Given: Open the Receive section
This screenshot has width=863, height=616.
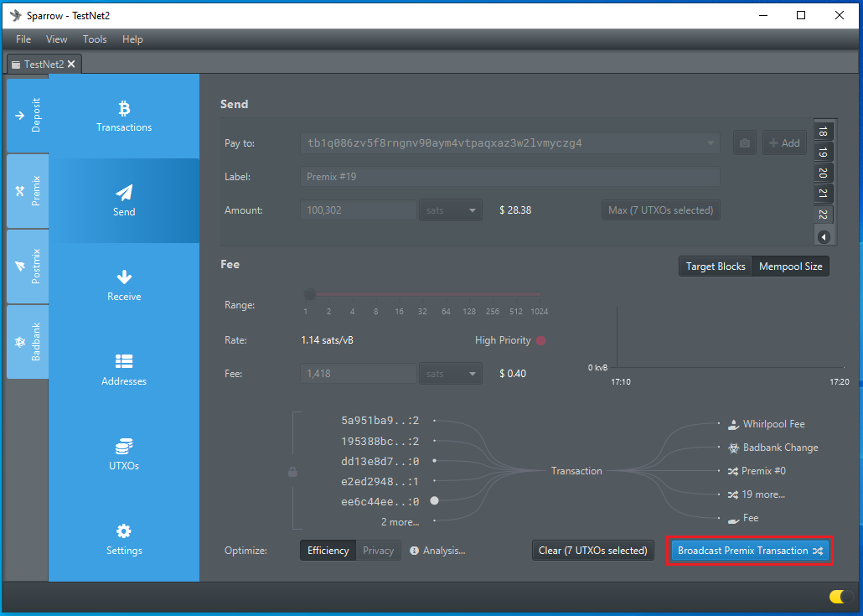Looking at the screenshot, I should [124, 285].
